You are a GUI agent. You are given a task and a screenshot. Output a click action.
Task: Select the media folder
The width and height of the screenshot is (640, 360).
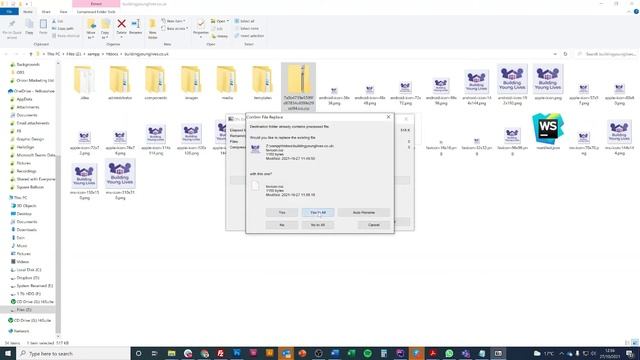point(227,83)
